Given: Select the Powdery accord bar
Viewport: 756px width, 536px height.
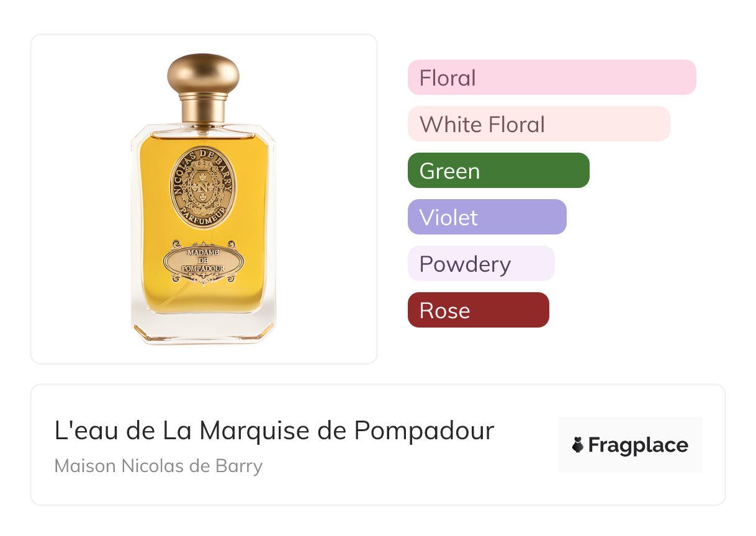Looking at the screenshot, I should 480,264.
